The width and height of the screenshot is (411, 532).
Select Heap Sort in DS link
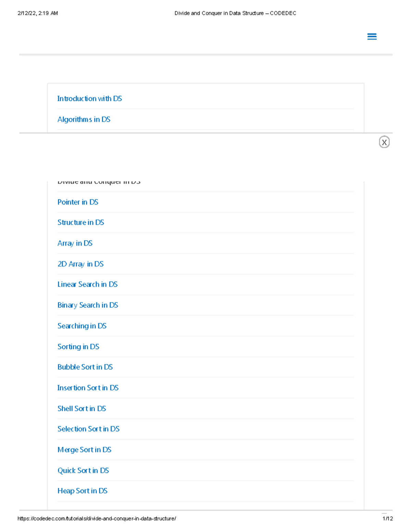[x=83, y=491]
